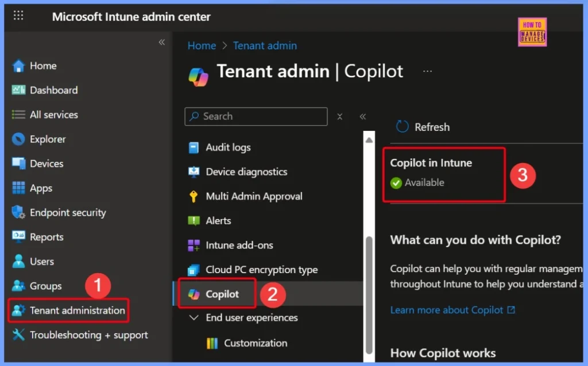This screenshot has width=588, height=366.
Task: Click the Customization color bars icon
Action: click(212, 343)
